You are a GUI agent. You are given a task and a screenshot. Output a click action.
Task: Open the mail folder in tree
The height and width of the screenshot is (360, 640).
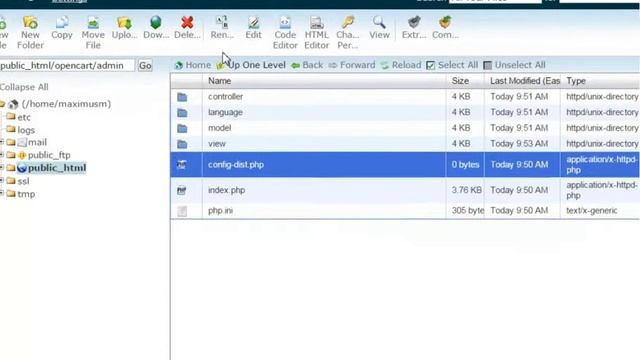[37, 142]
